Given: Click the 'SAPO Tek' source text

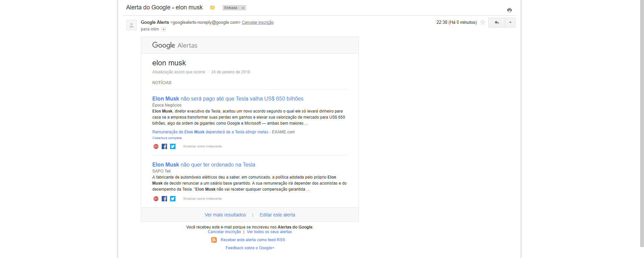Looking at the screenshot, I should click(x=162, y=171).
